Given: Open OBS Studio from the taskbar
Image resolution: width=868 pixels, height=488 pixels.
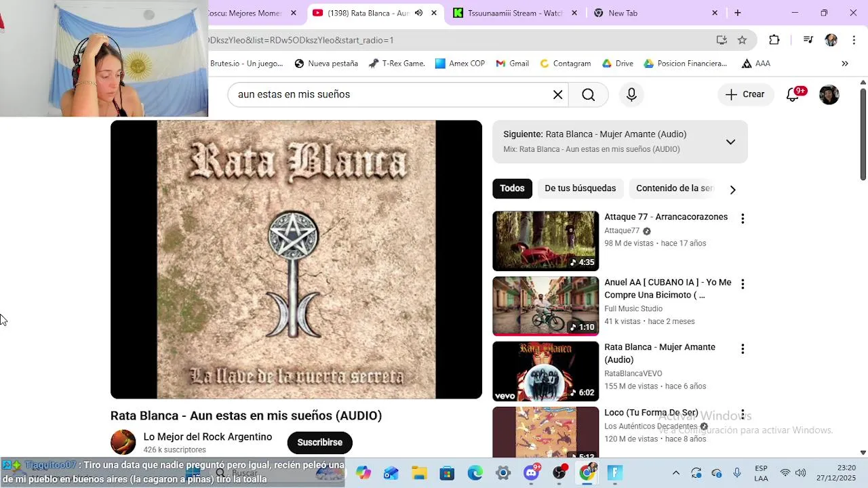Looking at the screenshot, I should [559, 472].
